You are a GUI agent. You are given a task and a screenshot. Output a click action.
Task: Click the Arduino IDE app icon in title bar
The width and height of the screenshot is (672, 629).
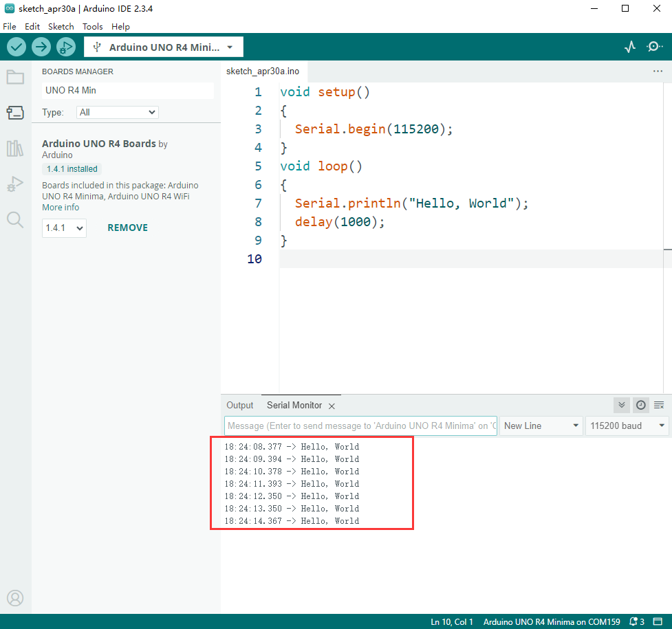click(x=10, y=8)
